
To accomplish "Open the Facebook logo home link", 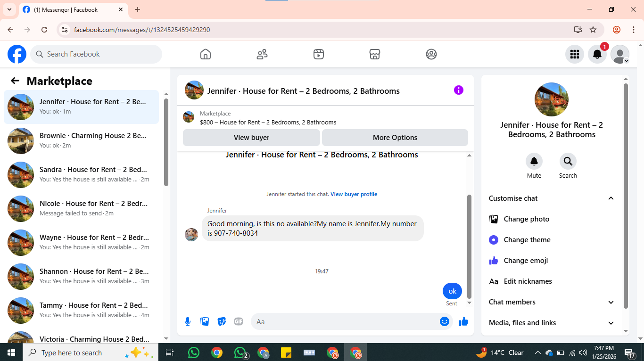I will (17, 54).
